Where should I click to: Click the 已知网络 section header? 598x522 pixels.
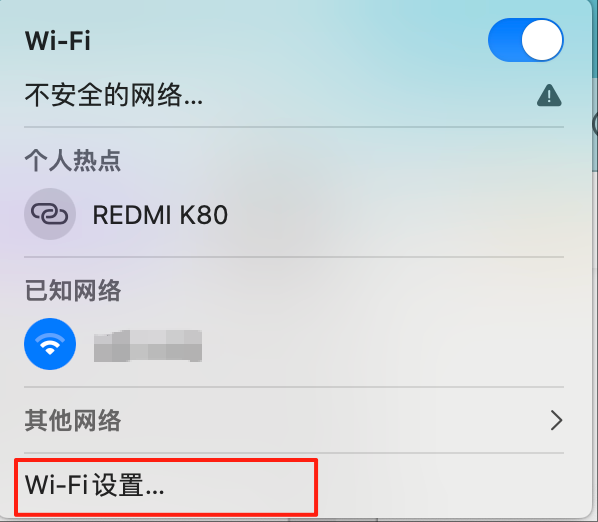tap(73, 291)
